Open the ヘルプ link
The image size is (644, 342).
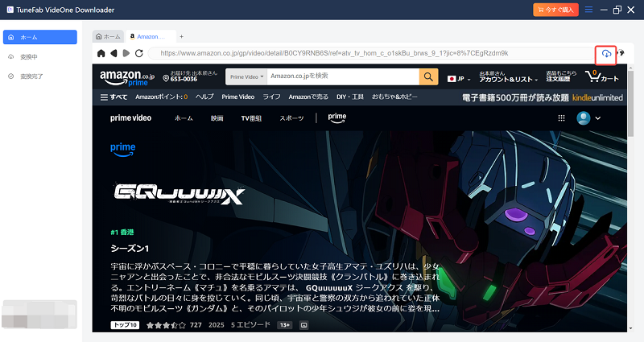(204, 97)
